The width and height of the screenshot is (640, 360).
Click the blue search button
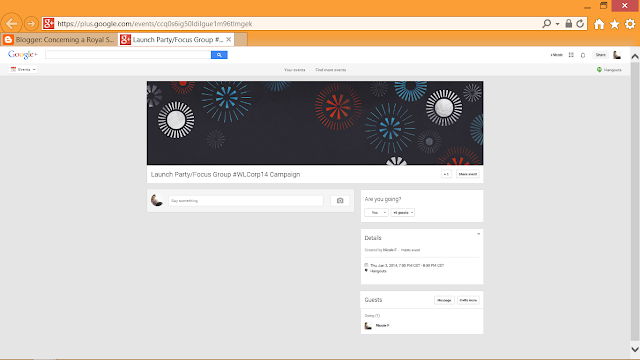(219, 55)
